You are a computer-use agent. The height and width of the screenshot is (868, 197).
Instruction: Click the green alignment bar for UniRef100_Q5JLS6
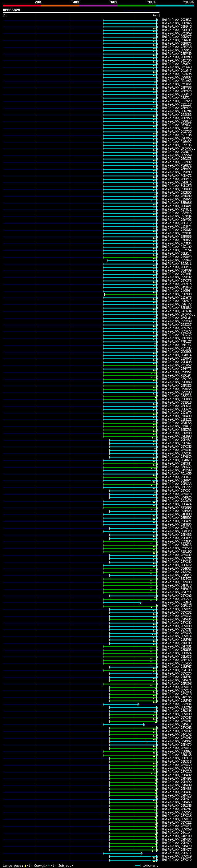[131, 423]
